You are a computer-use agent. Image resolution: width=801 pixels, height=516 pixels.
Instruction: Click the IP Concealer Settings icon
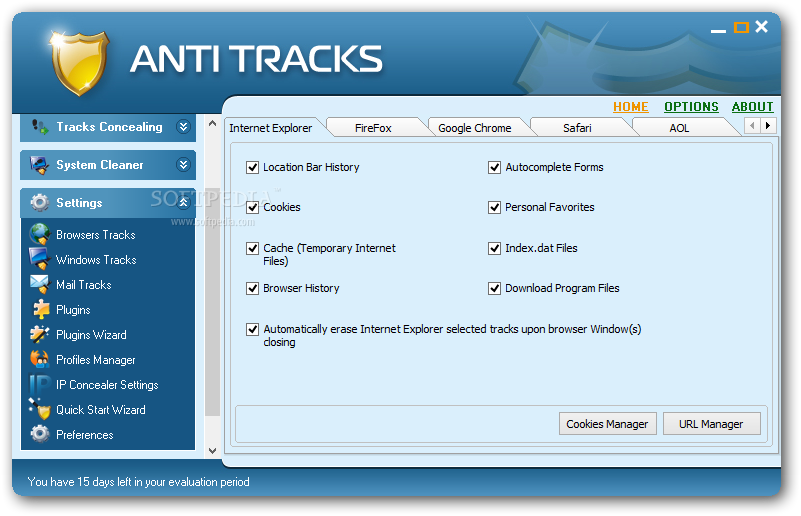[40, 384]
